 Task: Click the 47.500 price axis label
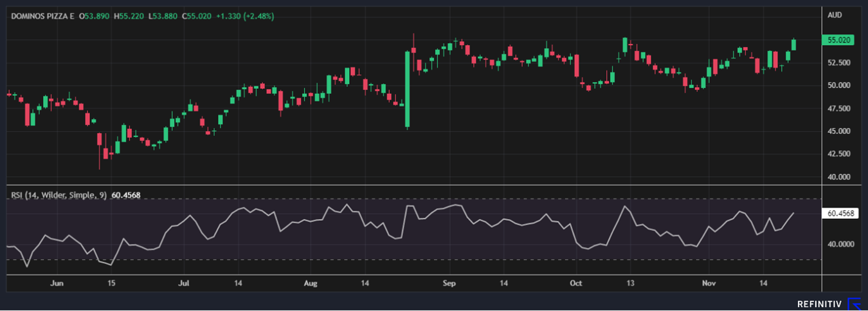click(x=839, y=109)
